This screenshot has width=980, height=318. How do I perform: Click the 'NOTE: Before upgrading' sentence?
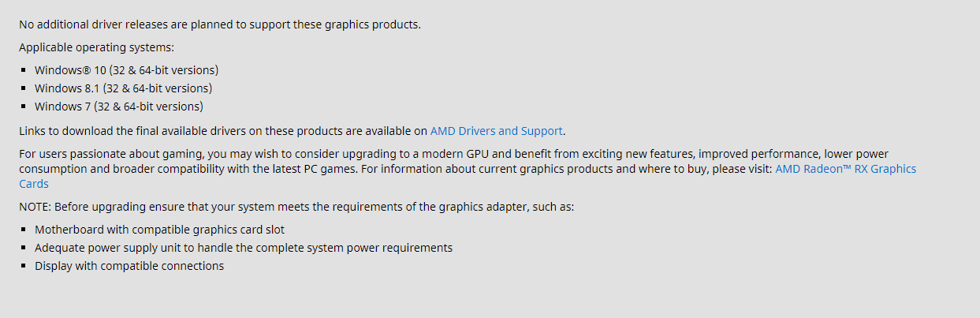296,207
